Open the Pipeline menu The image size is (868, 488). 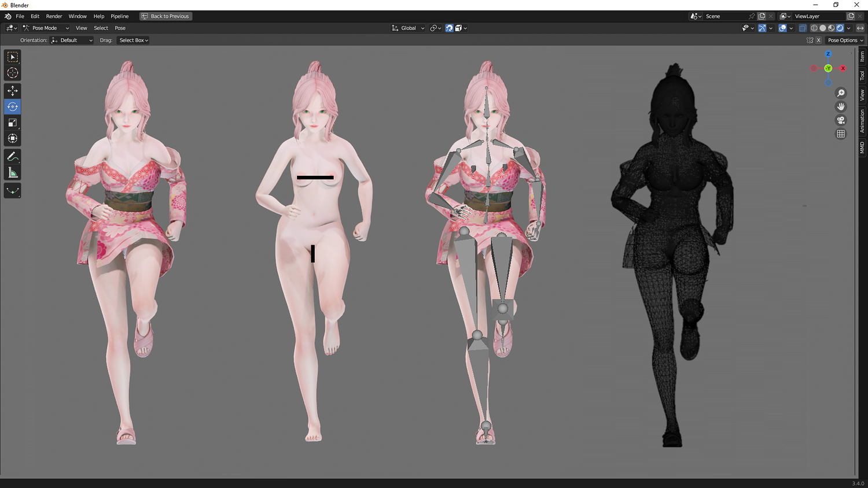120,16
